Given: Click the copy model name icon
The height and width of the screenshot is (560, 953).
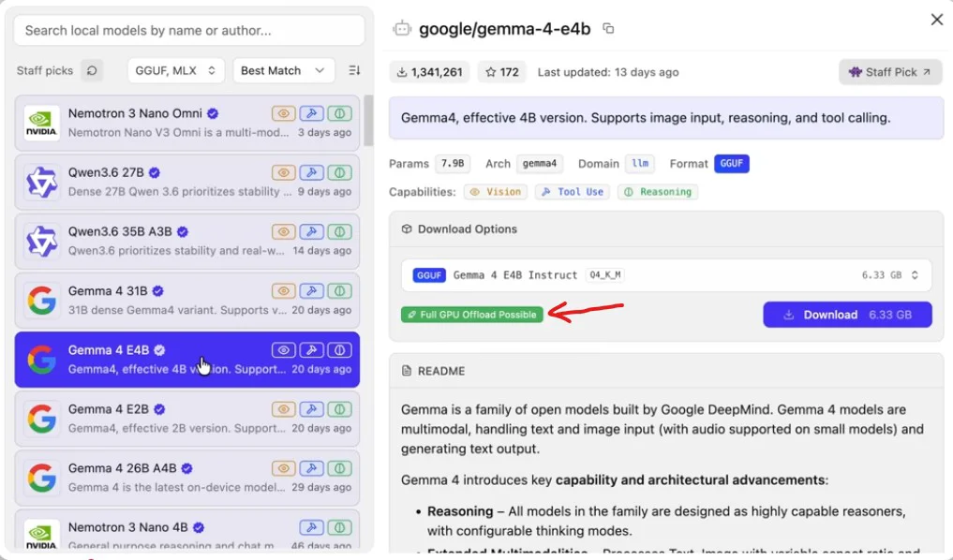Looking at the screenshot, I should click(608, 28).
